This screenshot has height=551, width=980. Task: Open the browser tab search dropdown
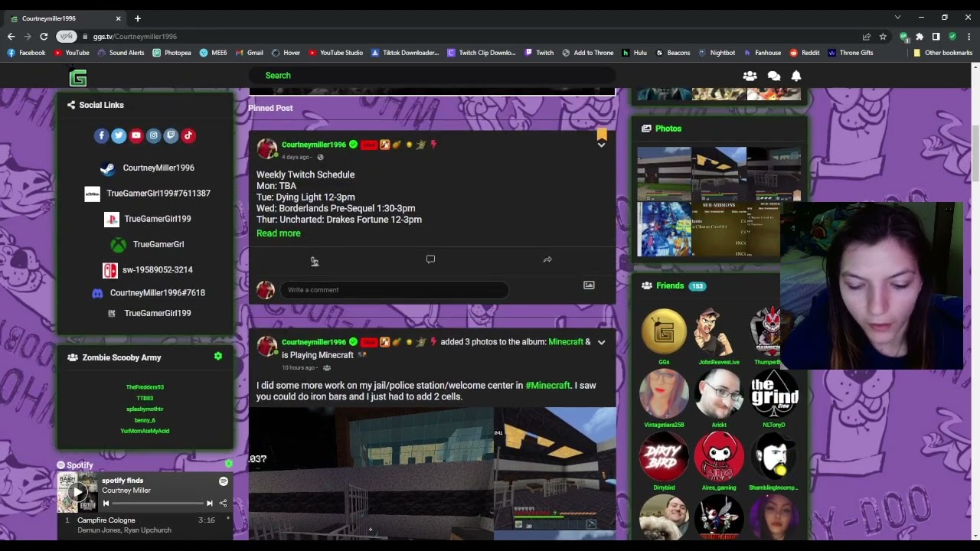[x=897, y=18]
